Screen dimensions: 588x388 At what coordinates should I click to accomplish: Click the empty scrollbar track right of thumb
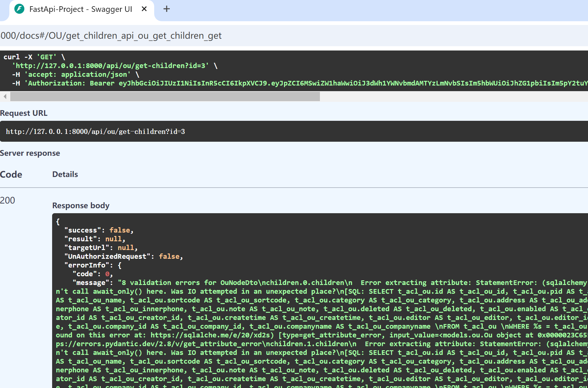[453, 96]
